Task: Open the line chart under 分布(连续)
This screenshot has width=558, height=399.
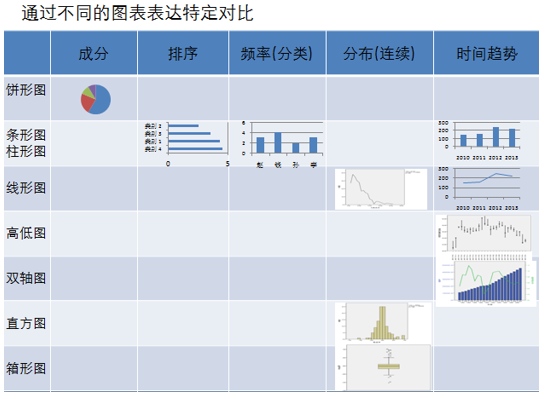Action: [x=381, y=189]
